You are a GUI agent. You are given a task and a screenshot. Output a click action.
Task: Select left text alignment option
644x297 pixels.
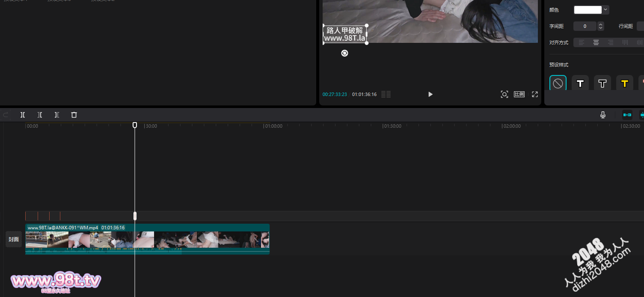pyautogui.click(x=581, y=42)
